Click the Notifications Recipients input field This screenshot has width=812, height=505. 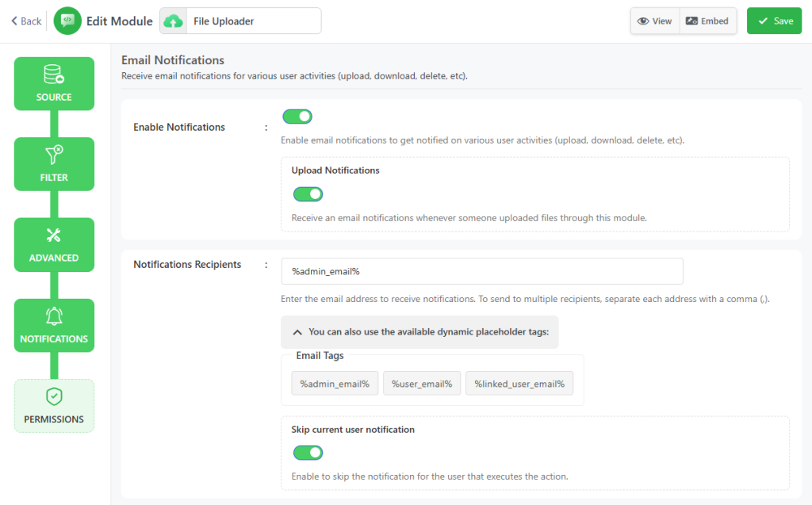(482, 271)
